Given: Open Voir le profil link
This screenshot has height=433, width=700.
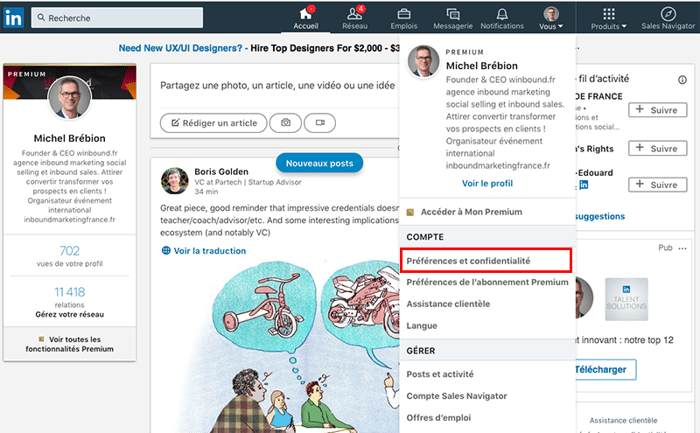Looking at the screenshot, I should 487,183.
